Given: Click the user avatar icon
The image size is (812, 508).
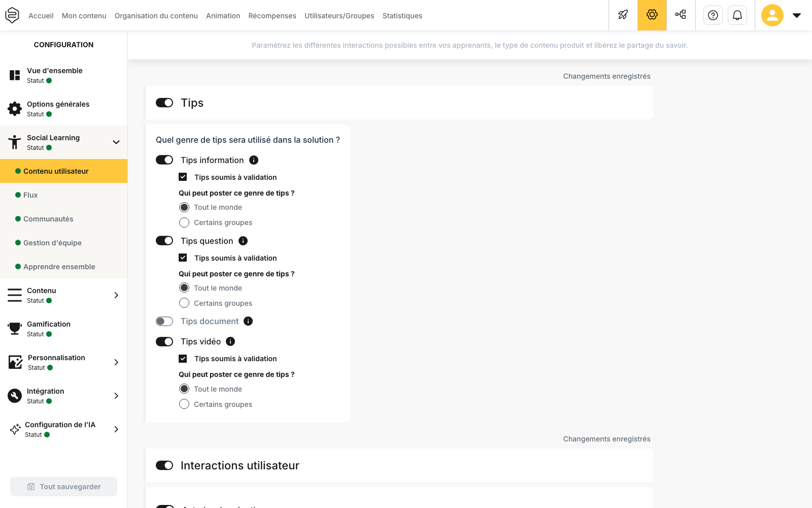Looking at the screenshot, I should 772,15.
